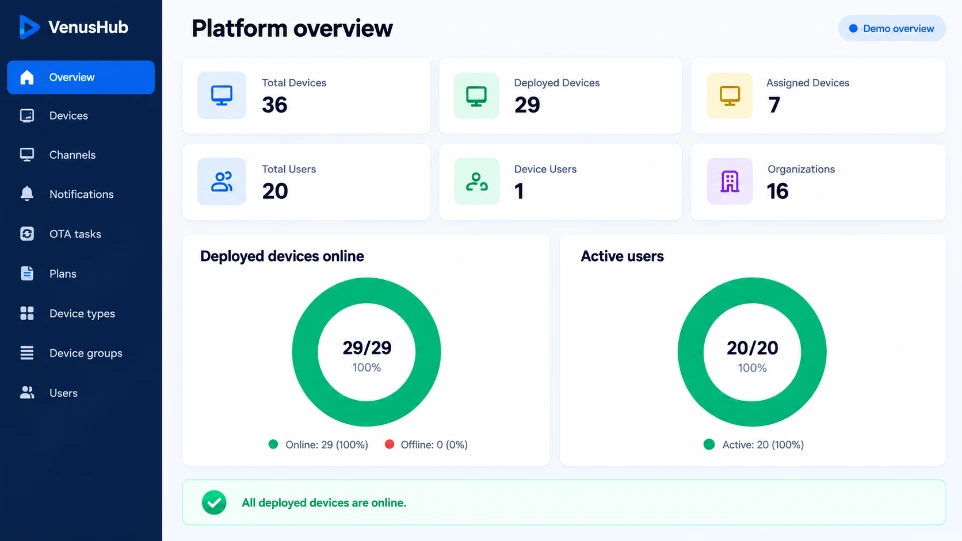Click the purple Organizations building icon
Image resolution: width=962 pixels, height=541 pixels.
(x=729, y=182)
